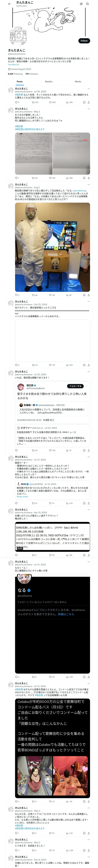This screenshot has height=868, width=98.
Task: Open the search icon in the header
Action: 87,4
